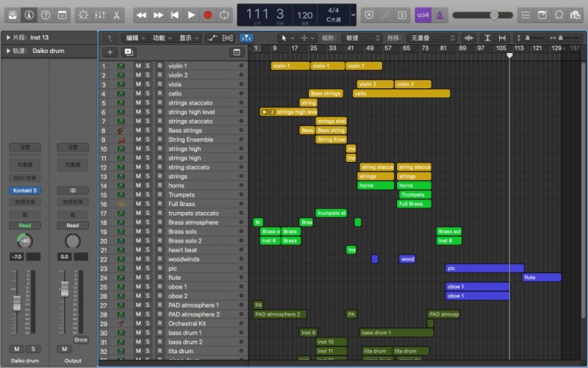Image resolution: width=588 pixels, height=368 pixels.
Task: Open the Tuner icon
Action: point(385,15)
